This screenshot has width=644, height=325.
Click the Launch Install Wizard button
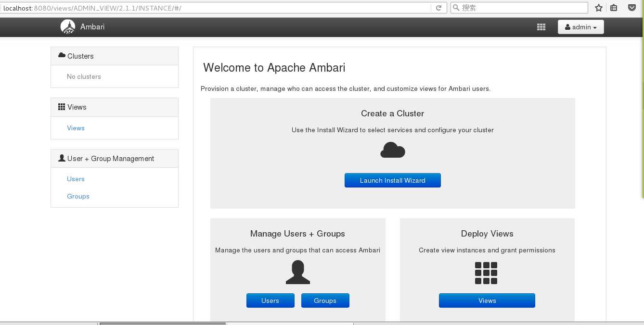coord(393,180)
